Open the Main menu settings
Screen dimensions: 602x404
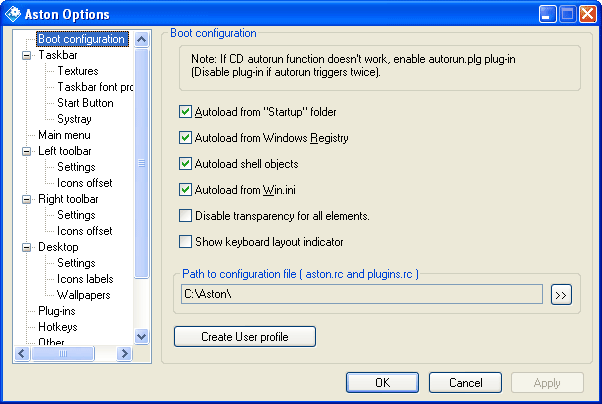click(x=64, y=135)
